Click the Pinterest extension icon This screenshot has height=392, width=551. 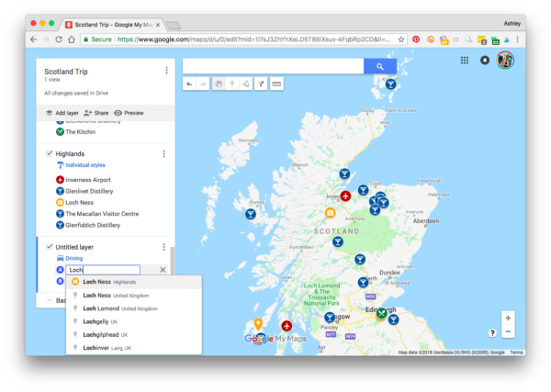pyautogui.click(x=416, y=39)
